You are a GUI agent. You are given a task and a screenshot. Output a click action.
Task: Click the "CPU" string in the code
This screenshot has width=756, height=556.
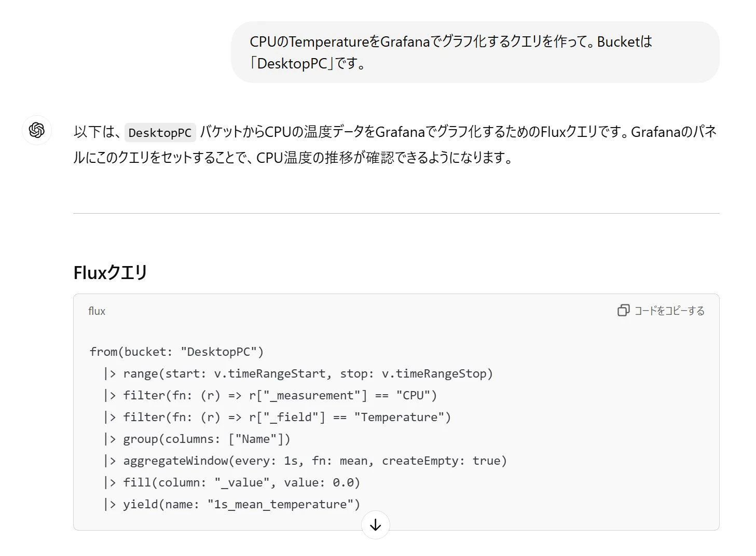coord(413,395)
